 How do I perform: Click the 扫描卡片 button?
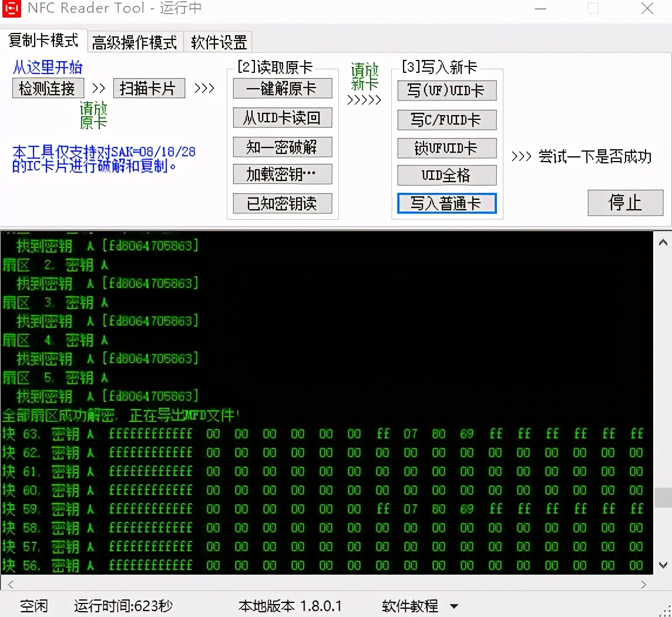point(149,88)
